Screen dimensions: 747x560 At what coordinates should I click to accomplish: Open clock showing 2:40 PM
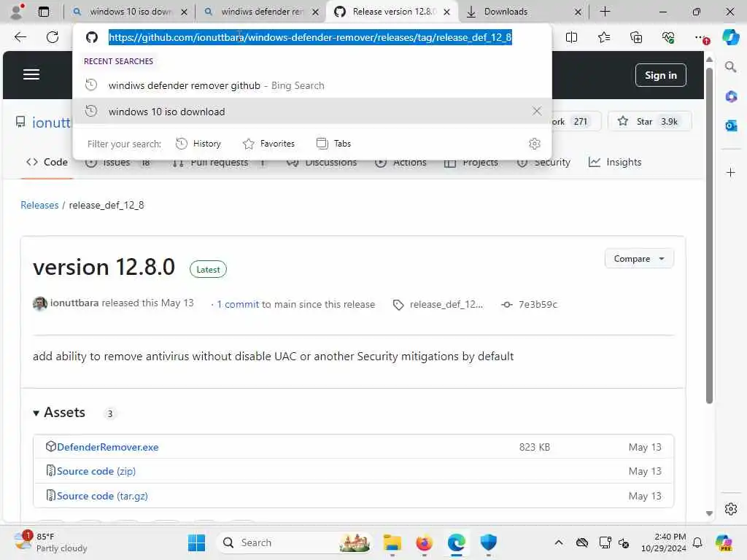click(663, 542)
